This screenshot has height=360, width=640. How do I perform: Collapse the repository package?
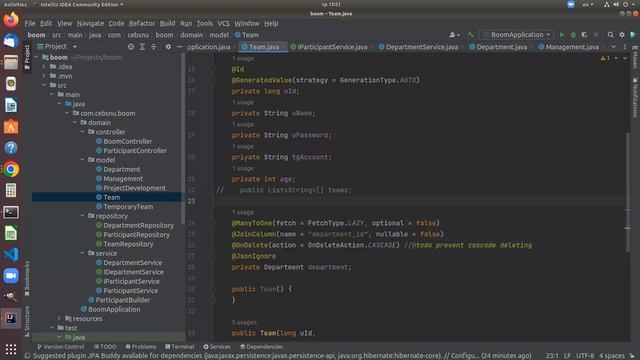pos(82,216)
